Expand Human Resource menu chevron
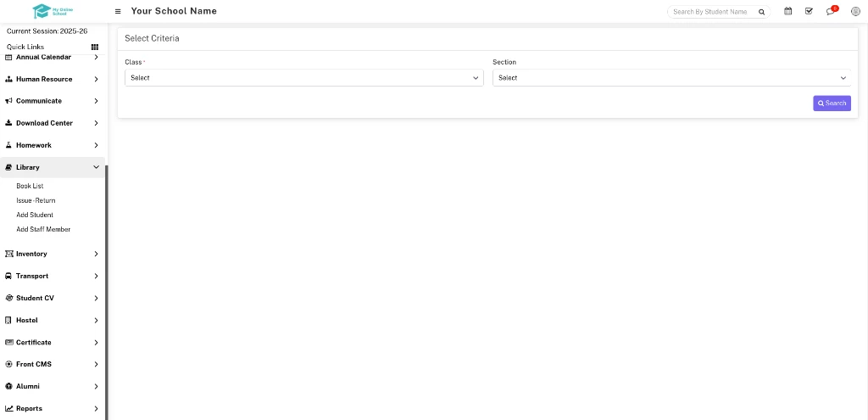The image size is (868, 420). click(97, 79)
